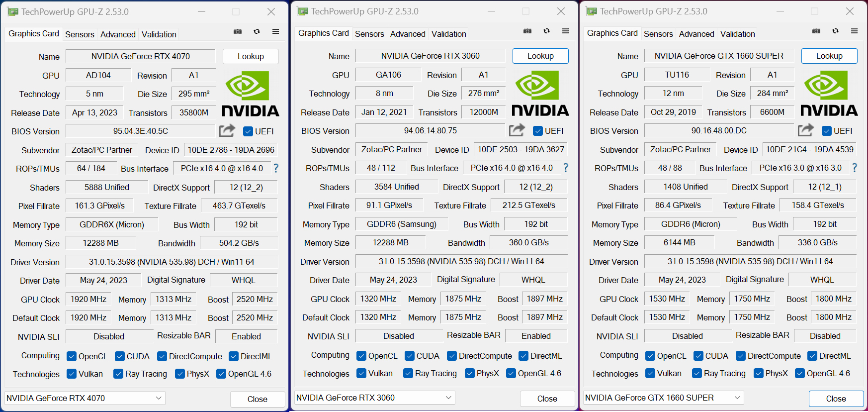Toggle the PhysX checkbox in RTX 3060 window
Screen dimensions: 868x412
pyautogui.click(x=470, y=373)
